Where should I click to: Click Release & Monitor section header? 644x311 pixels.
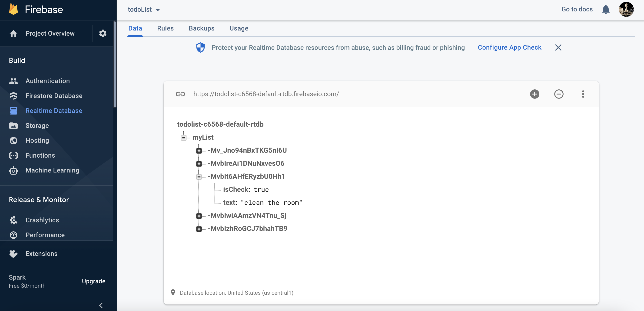tap(39, 199)
